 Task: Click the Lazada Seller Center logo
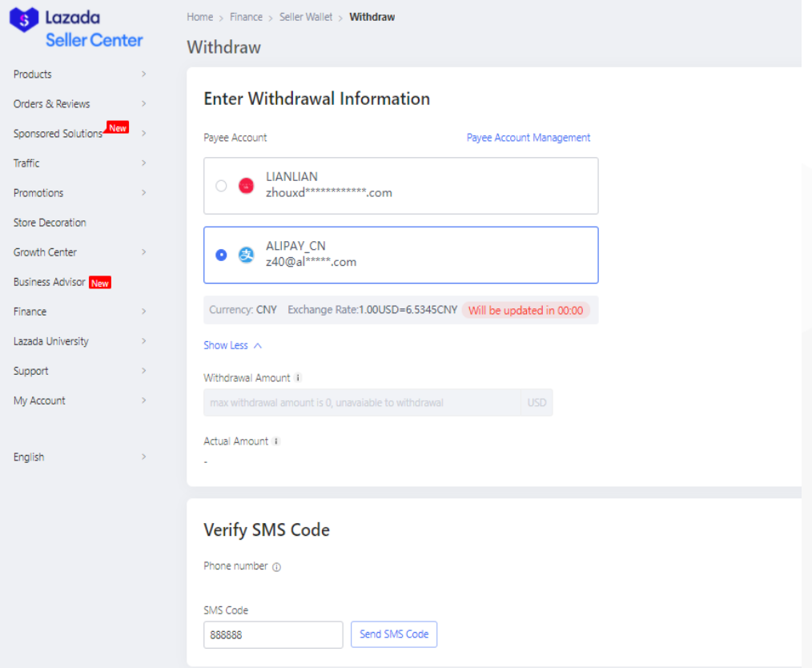(x=75, y=28)
